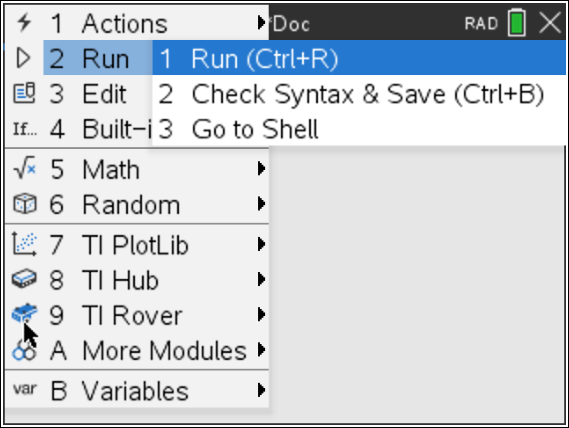
Task: Click the Edit document icon
Action: pos(24,93)
